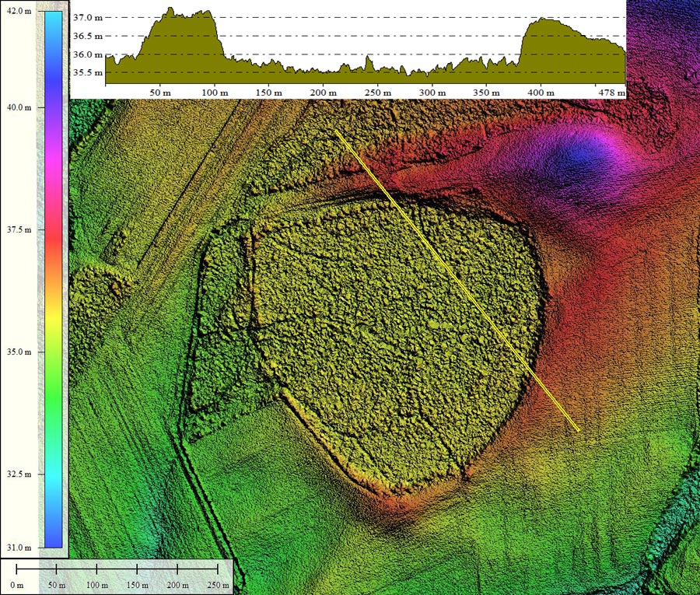The height and width of the screenshot is (595, 700).
Task: Click the 250 m profile distance label
Action: tap(378, 93)
